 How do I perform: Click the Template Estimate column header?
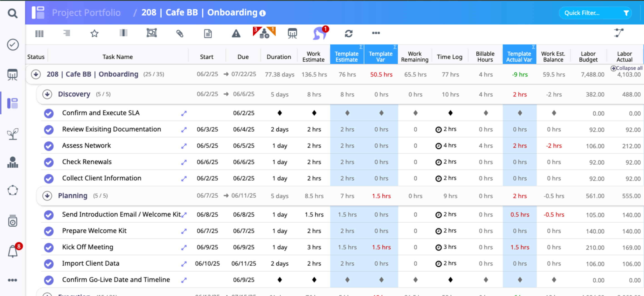tap(347, 57)
